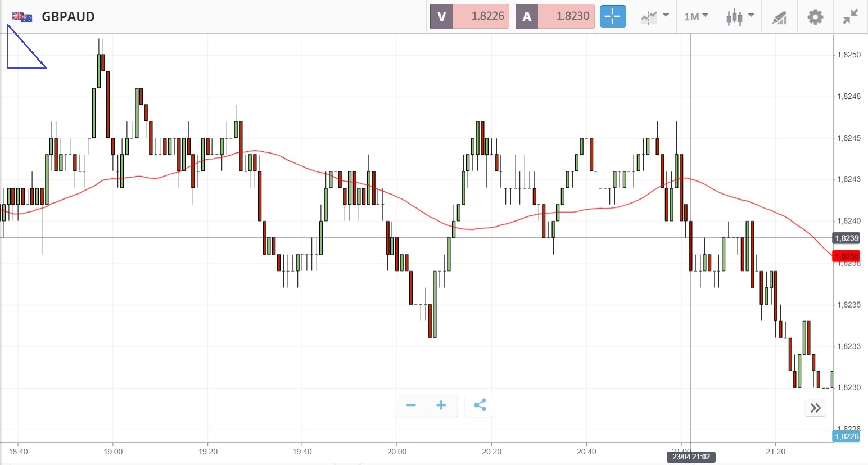This screenshot has width=868, height=465.
Task: Open the 1M timeframe dropdown
Action: [696, 16]
